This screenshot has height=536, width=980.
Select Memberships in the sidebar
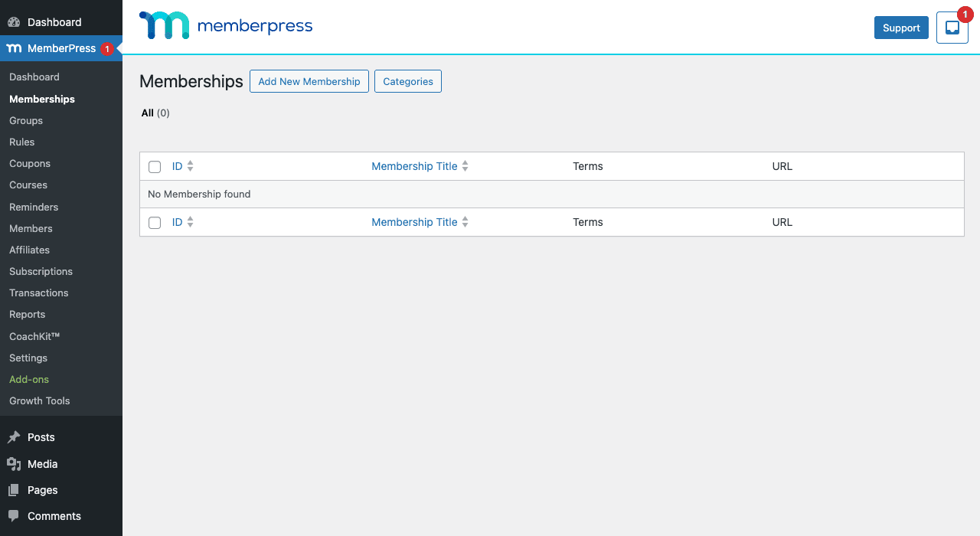[42, 99]
